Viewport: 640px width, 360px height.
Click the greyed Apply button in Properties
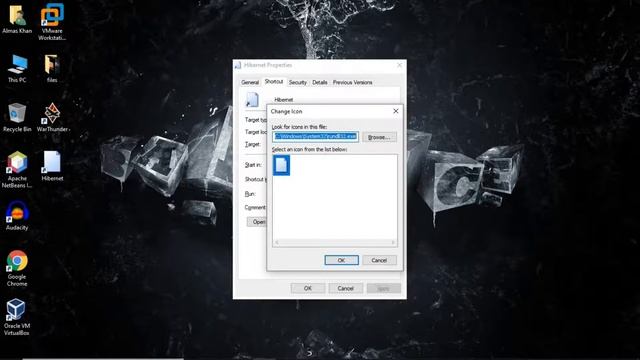tap(383, 289)
